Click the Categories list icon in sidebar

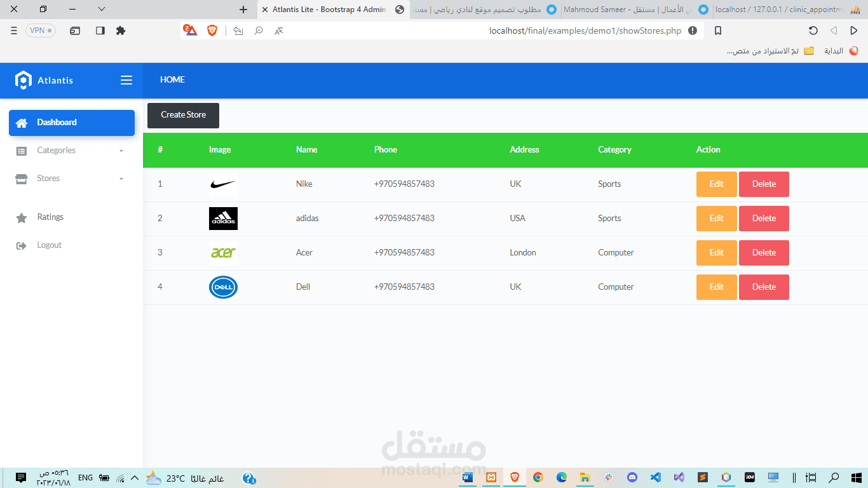(x=22, y=151)
